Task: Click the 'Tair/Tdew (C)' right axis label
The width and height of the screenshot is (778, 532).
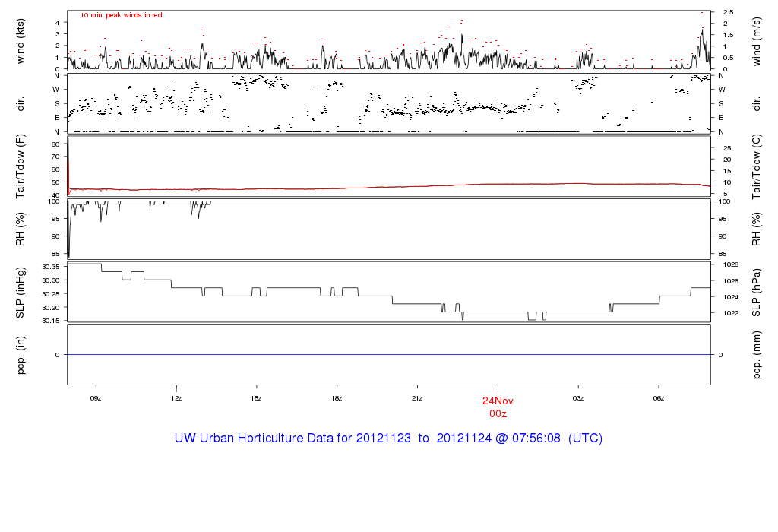Action: [x=756, y=166]
